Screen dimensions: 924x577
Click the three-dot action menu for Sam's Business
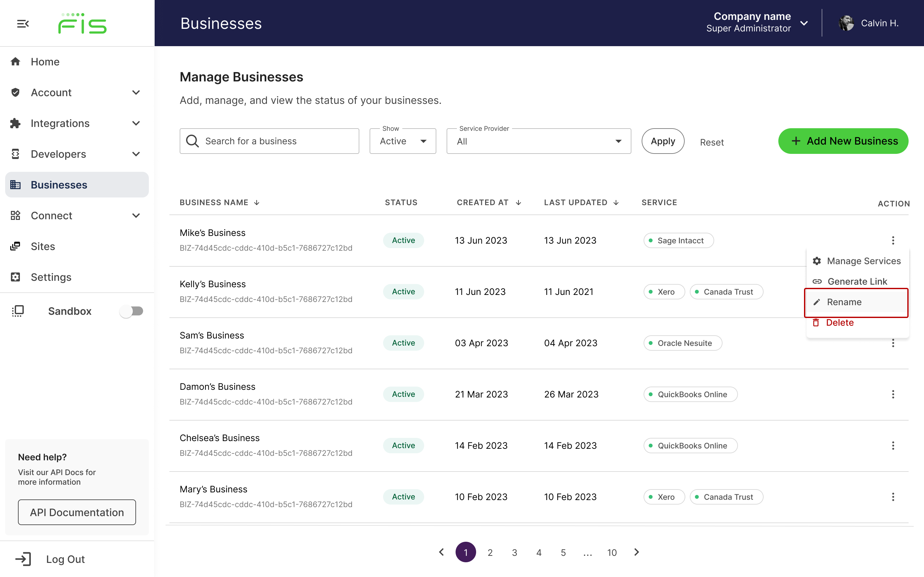tap(894, 343)
